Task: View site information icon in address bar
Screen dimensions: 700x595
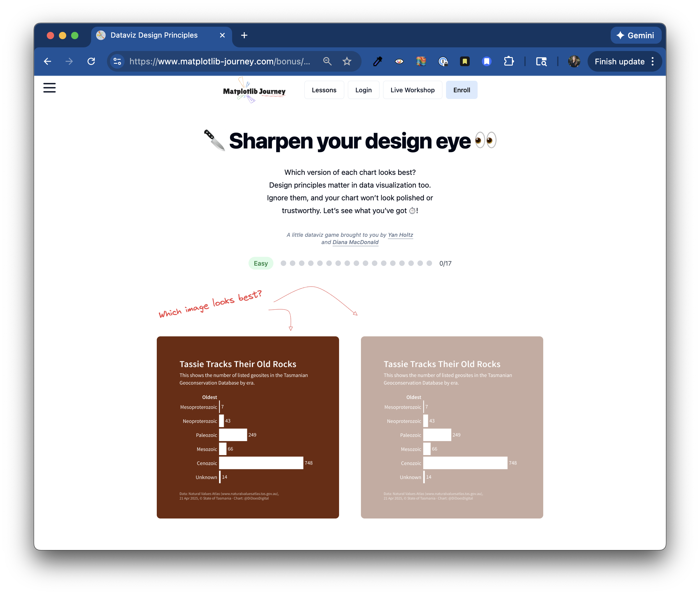Action: click(118, 61)
